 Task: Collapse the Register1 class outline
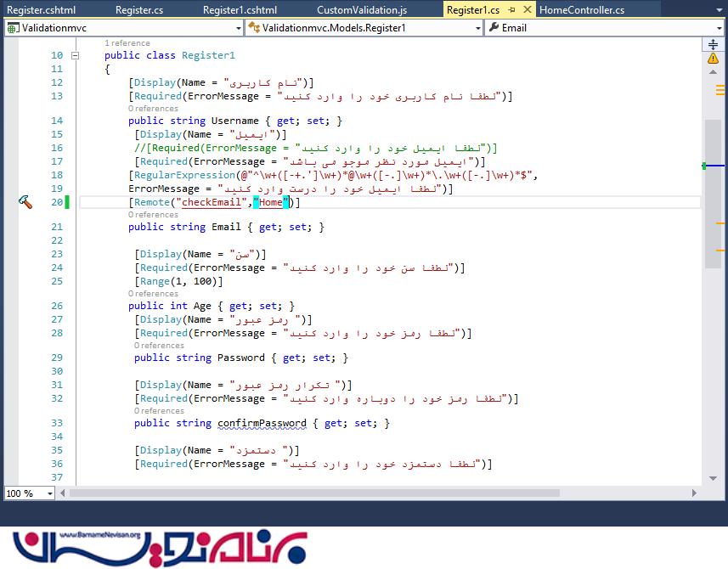(x=75, y=55)
